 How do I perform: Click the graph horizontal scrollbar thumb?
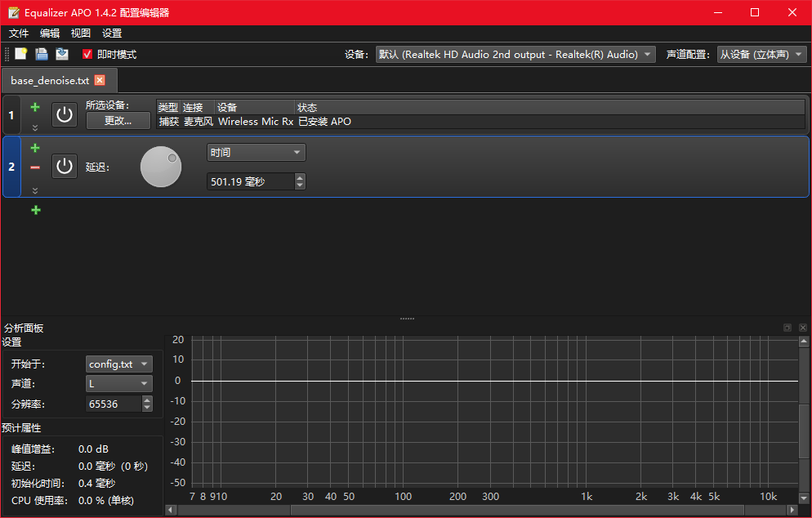517,510
